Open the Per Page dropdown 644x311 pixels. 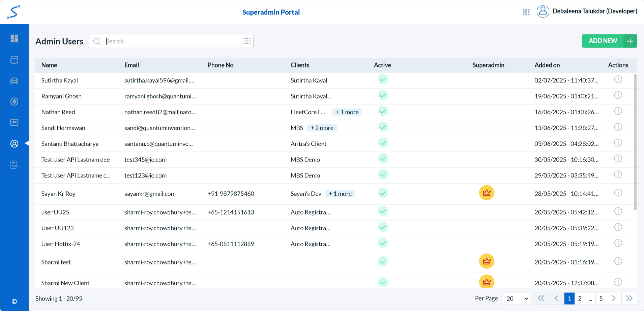pyautogui.click(x=516, y=299)
